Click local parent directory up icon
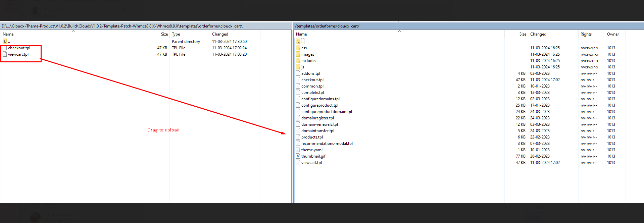Viewport: 644px width, 223px height. [5, 42]
